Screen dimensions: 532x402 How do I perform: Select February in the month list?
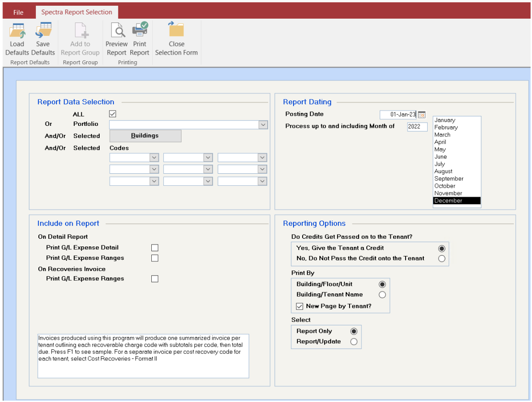click(457, 127)
